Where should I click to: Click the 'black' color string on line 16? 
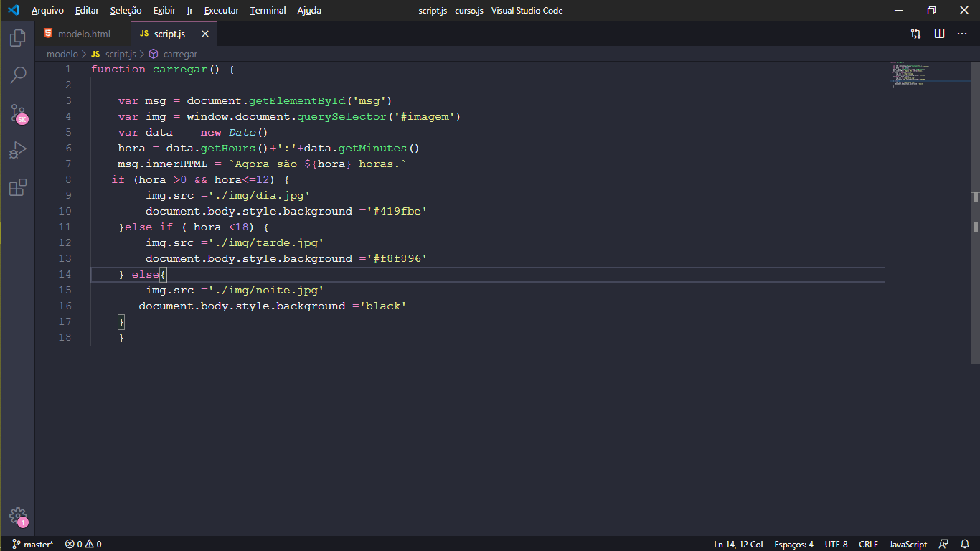pos(382,306)
